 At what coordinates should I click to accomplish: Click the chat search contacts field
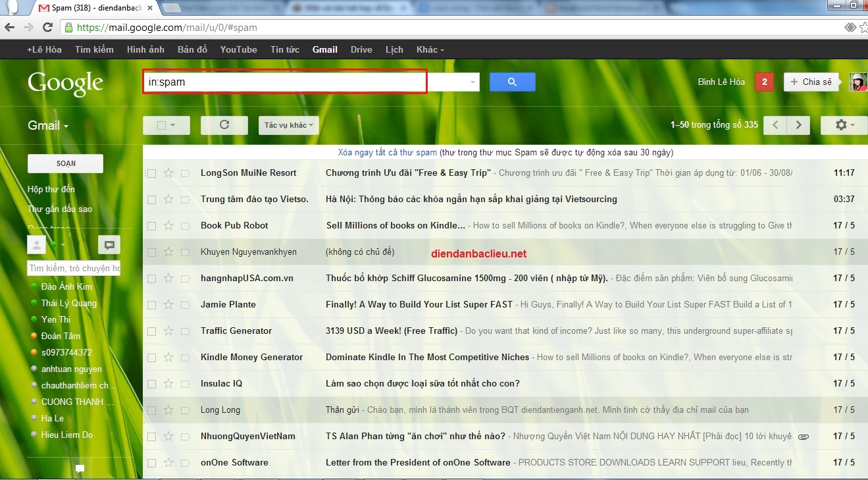click(x=74, y=268)
